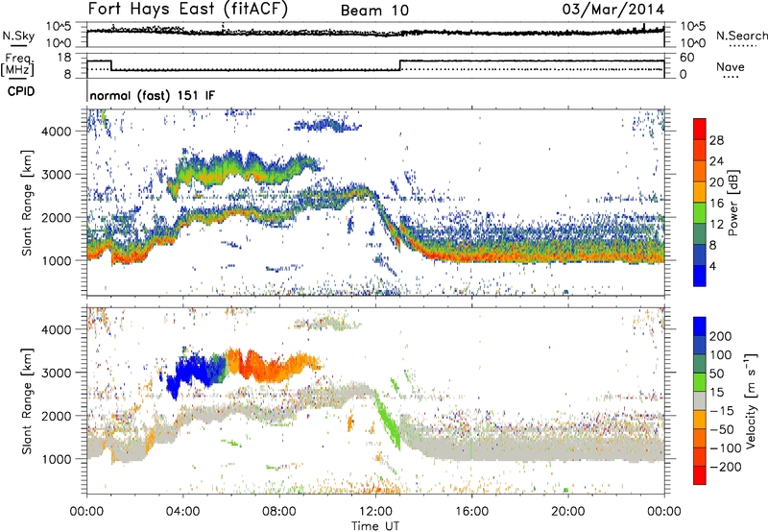Click the 'CPID' label

point(21,91)
